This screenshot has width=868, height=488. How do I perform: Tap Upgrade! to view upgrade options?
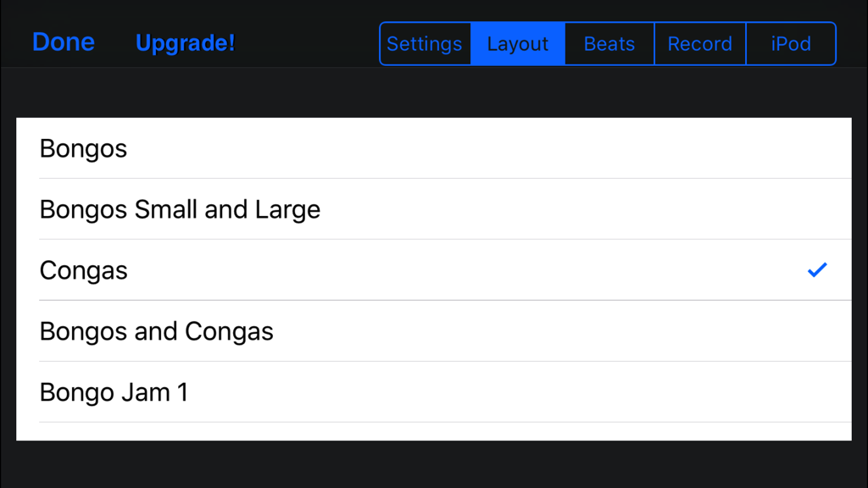pyautogui.click(x=185, y=43)
